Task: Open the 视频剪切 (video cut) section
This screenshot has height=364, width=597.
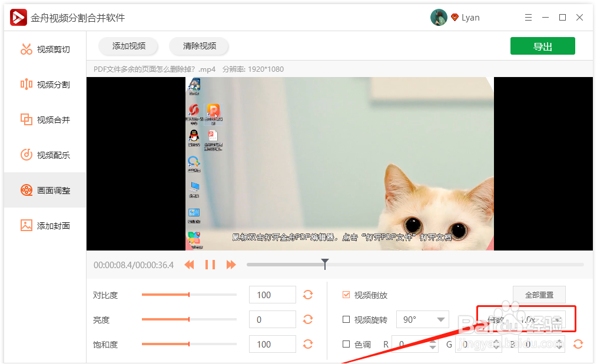Action: coord(45,49)
